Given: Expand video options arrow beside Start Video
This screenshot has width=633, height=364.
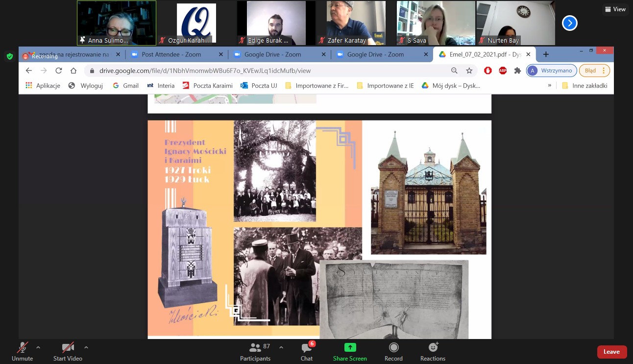Looking at the screenshot, I should [86, 347].
